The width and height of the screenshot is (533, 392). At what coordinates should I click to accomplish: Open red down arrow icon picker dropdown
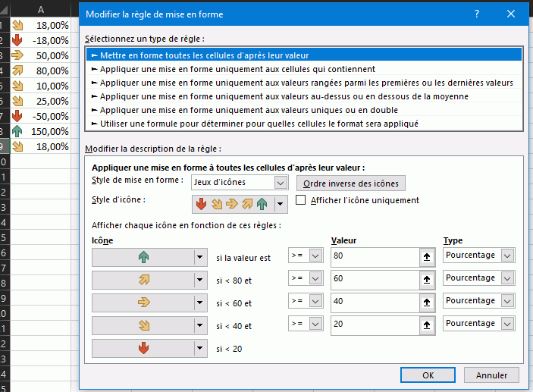pyautogui.click(x=200, y=348)
